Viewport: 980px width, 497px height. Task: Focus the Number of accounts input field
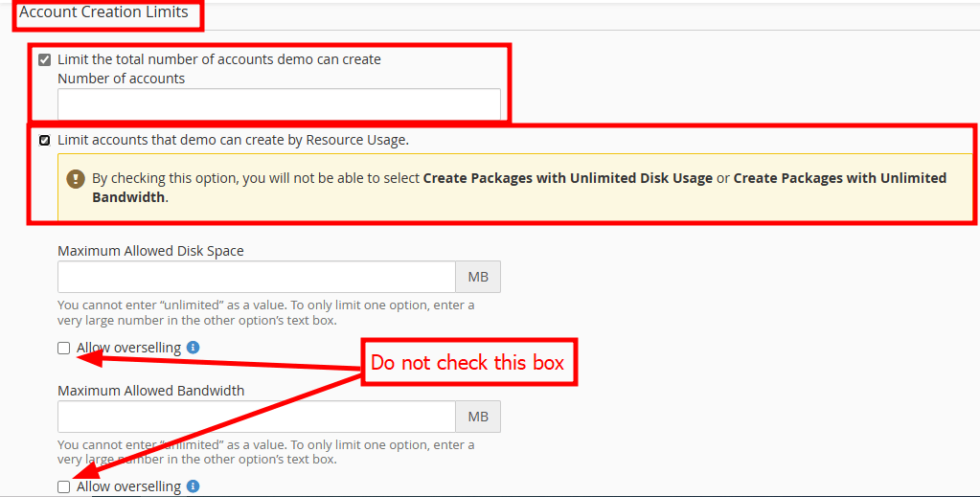[x=278, y=103]
